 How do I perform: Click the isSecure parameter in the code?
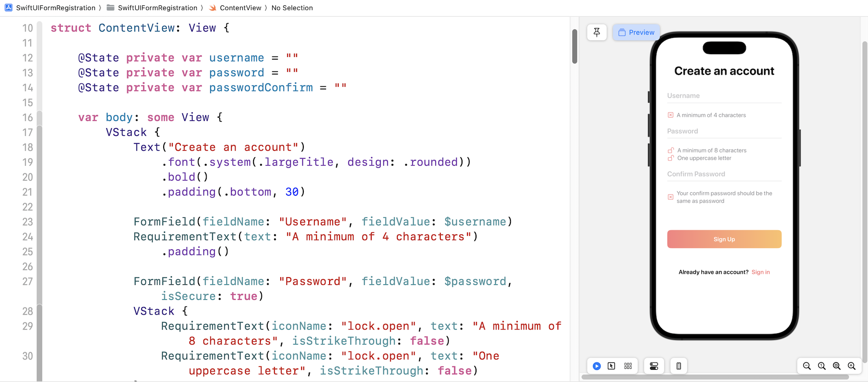click(189, 296)
